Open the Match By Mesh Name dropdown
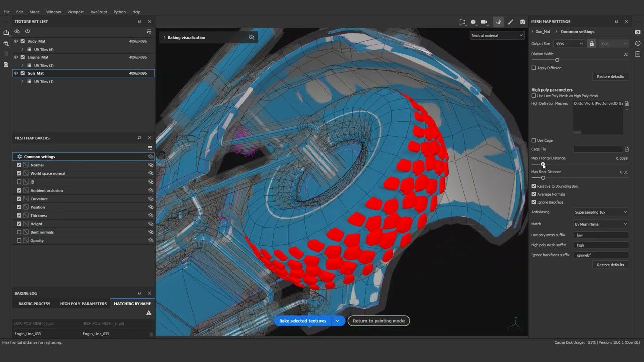Viewport: 644px width, 362px height. pyautogui.click(x=601, y=224)
